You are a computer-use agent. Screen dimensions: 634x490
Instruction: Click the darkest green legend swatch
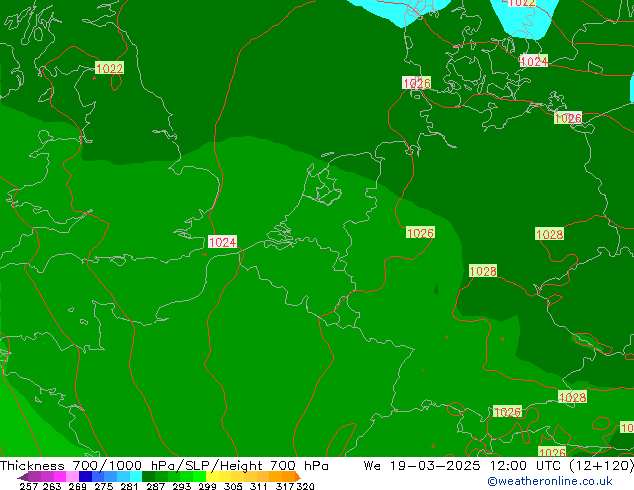[x=148, y=477]
